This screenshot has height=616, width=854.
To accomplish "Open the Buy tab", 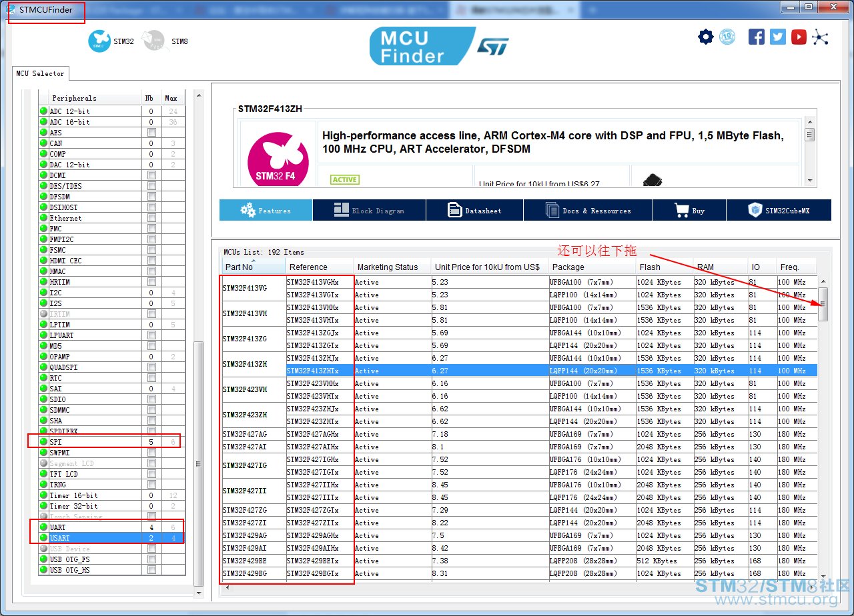I will [x=689, y=210].
